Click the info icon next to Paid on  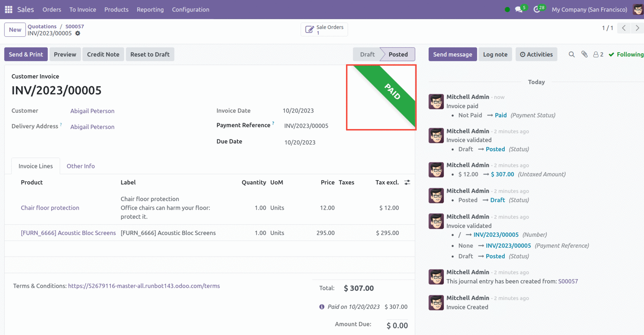tap(322, 307)
